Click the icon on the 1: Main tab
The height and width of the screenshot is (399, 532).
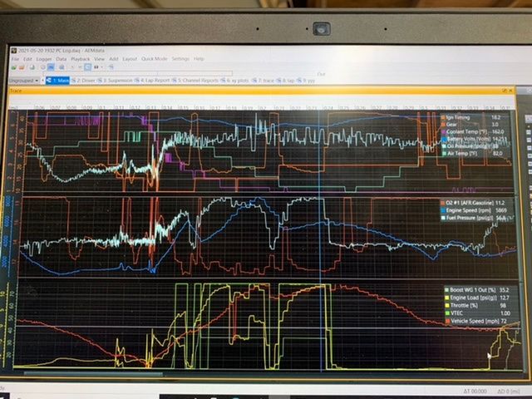[x=49, y=81]
